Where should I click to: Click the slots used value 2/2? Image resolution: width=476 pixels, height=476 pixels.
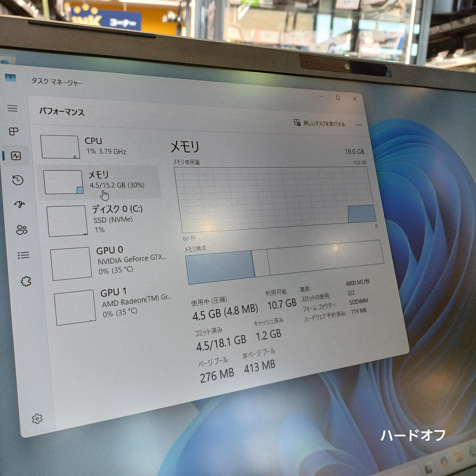pyautogui.click(x=351, y=293)
